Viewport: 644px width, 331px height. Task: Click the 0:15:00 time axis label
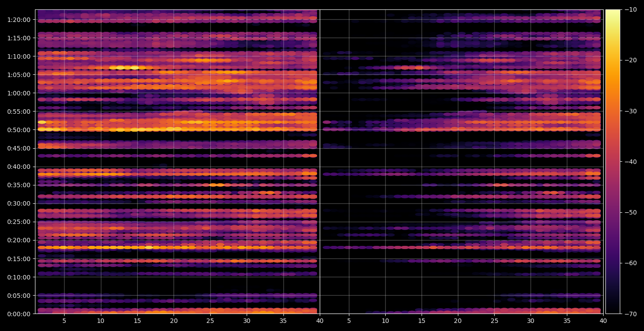[x=19, y=258]
